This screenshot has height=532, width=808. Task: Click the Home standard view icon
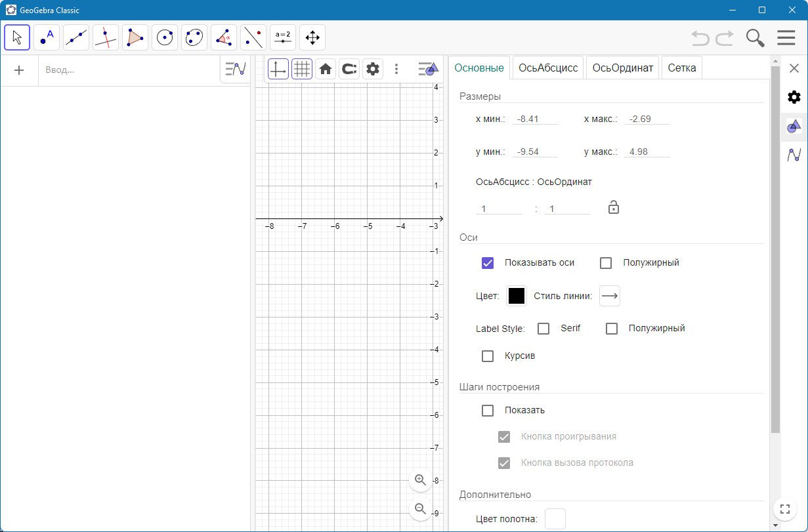tap(325, 69)
